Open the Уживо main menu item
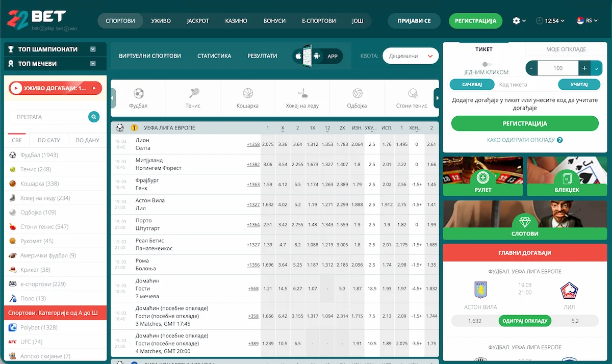The width and height of the screenshot is (612, 364). tap(161, 21)
